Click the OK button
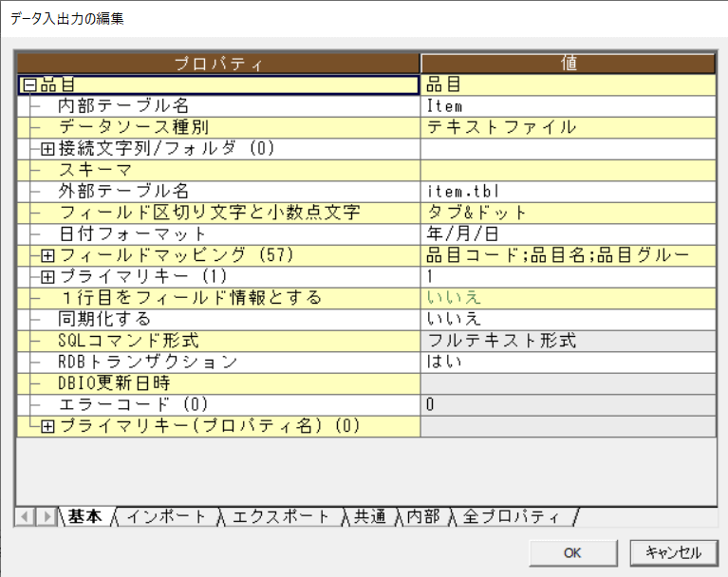This screenshot has height=577, width=728. (x=573, y=553)
